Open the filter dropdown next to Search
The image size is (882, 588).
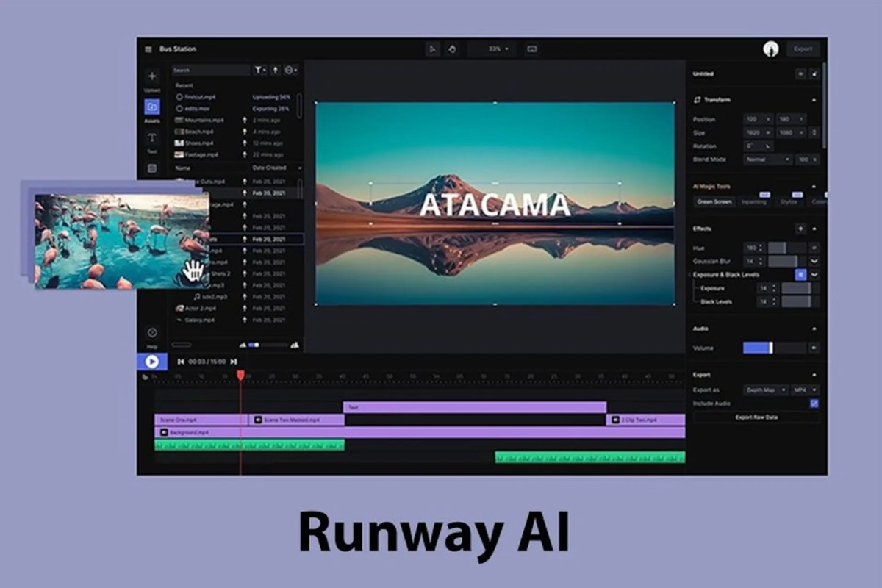click(x=260, y=70)
